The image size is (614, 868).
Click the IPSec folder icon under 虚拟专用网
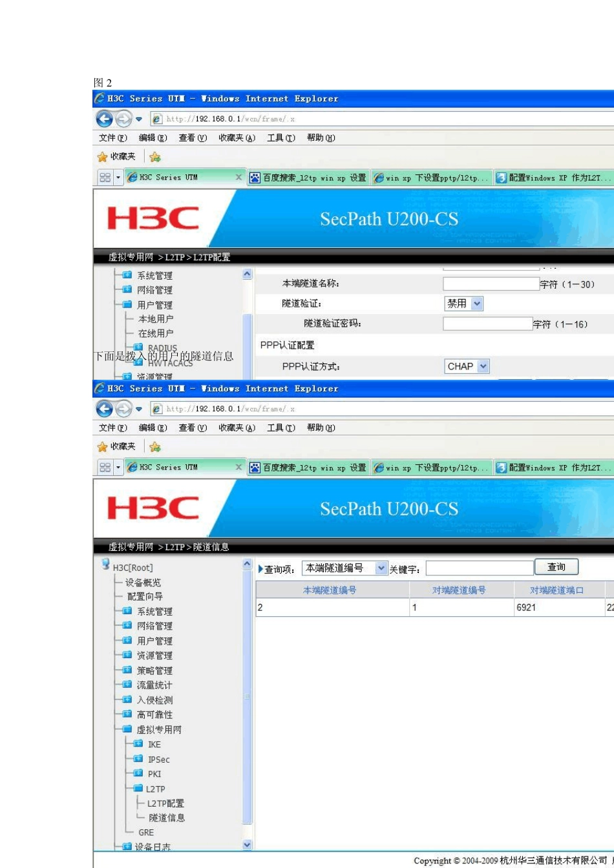138,759
